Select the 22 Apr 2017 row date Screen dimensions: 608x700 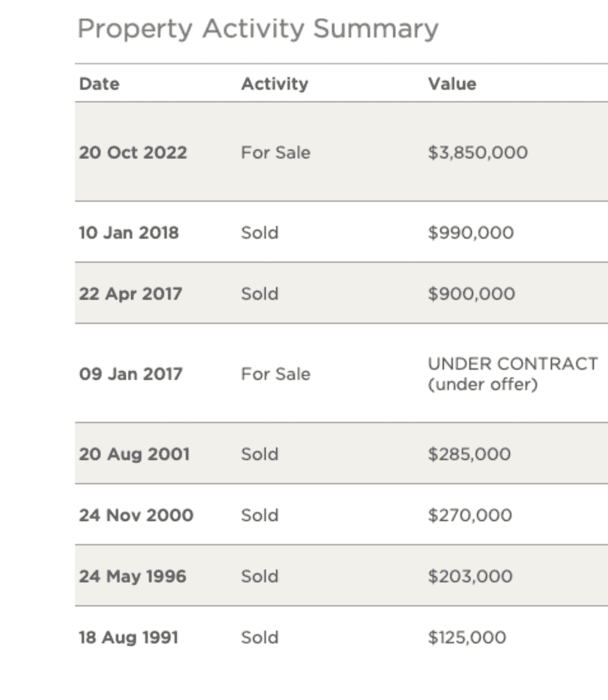[130, 294]
